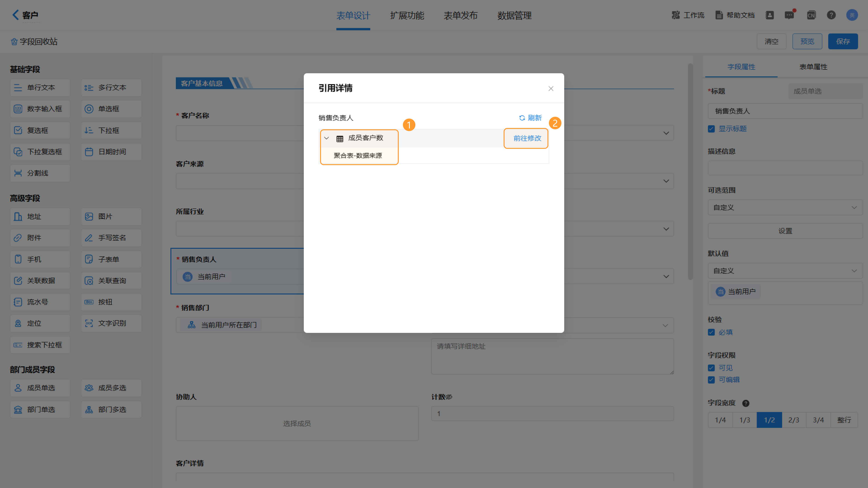Uncheck the 显示标题 checkbox

coord(711,129)
